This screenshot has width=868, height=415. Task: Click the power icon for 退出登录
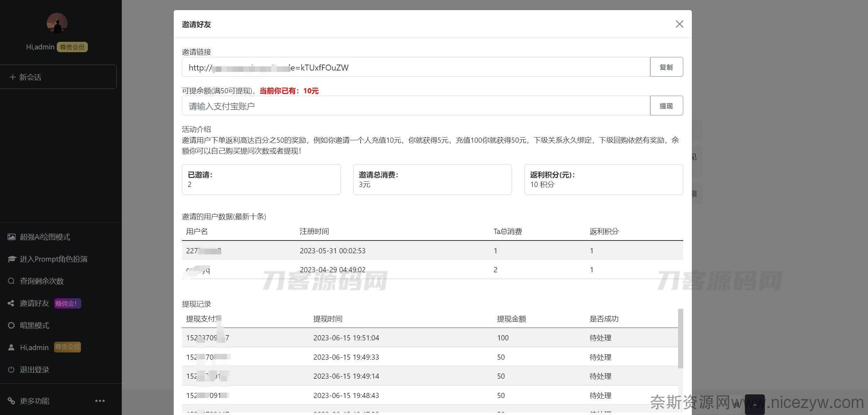[11, 370]
